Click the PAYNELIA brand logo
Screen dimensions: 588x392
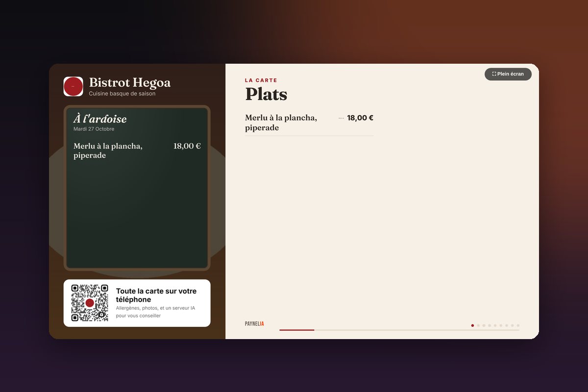(x=254, y=324)
